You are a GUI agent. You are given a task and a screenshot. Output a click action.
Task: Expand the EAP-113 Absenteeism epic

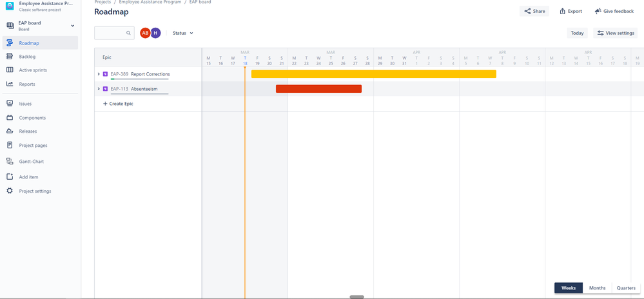click(99, 89)
